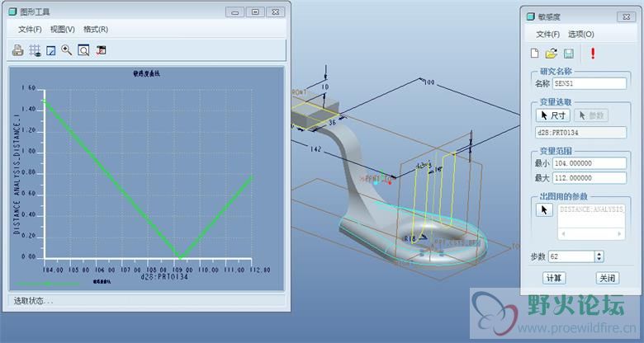The height and width of the screenshot is (343, 644).
Task: Click the 尺寸 dimension button
Action: coord(553,115)
